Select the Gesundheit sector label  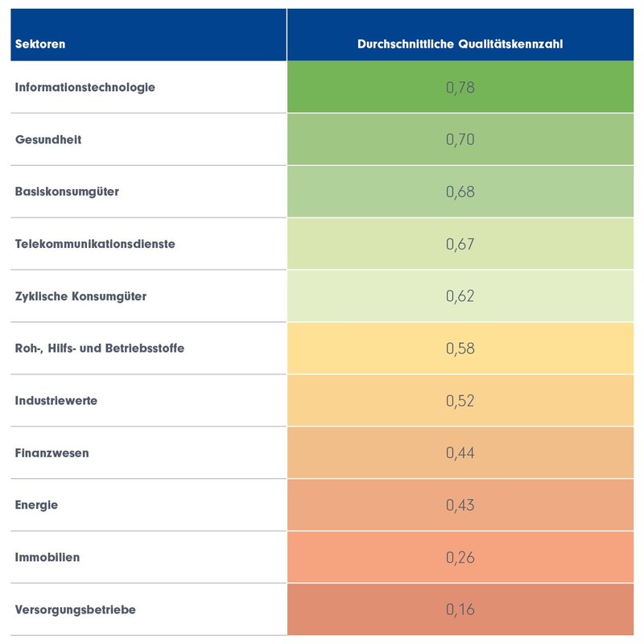[x=48, y=139]
